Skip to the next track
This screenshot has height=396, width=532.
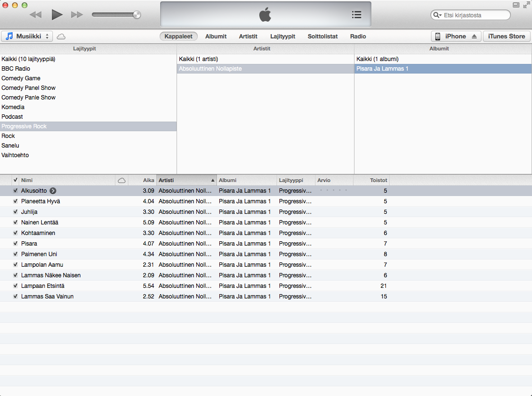[77, 15]
